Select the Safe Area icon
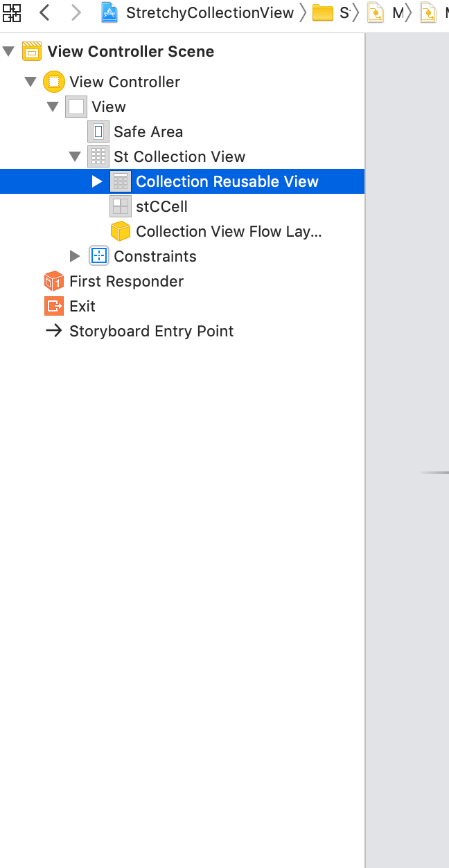Viewport: 449px width, 868px height. [98, 132]
